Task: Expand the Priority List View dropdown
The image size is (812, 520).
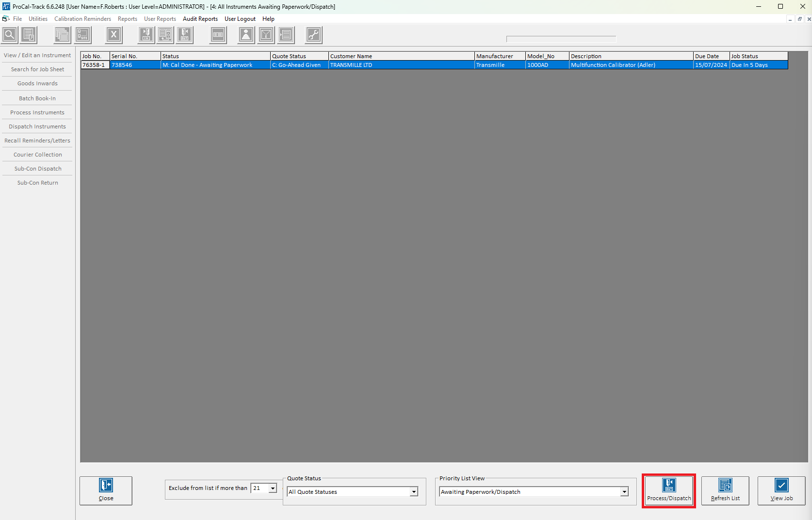Action: (624, 492)
